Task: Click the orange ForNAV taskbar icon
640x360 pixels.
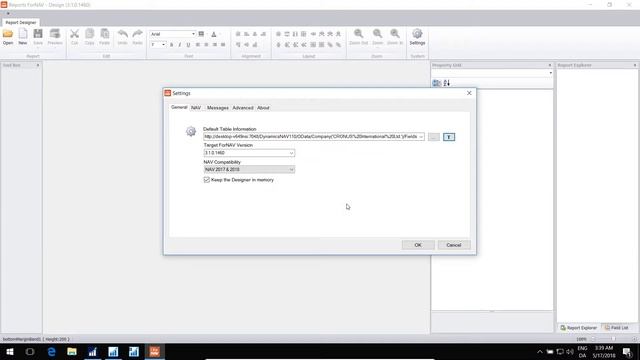Action: click(x=154, y=351)
